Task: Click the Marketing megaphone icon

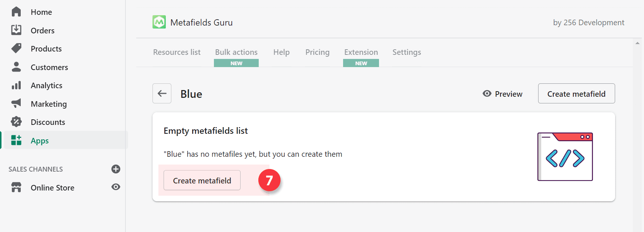Action: coord(16,103)
